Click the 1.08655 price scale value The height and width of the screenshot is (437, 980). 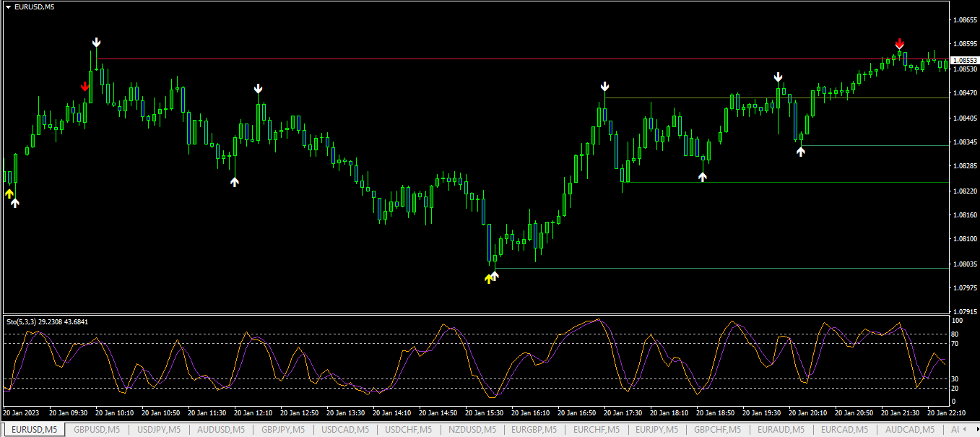tap(965, 20)
